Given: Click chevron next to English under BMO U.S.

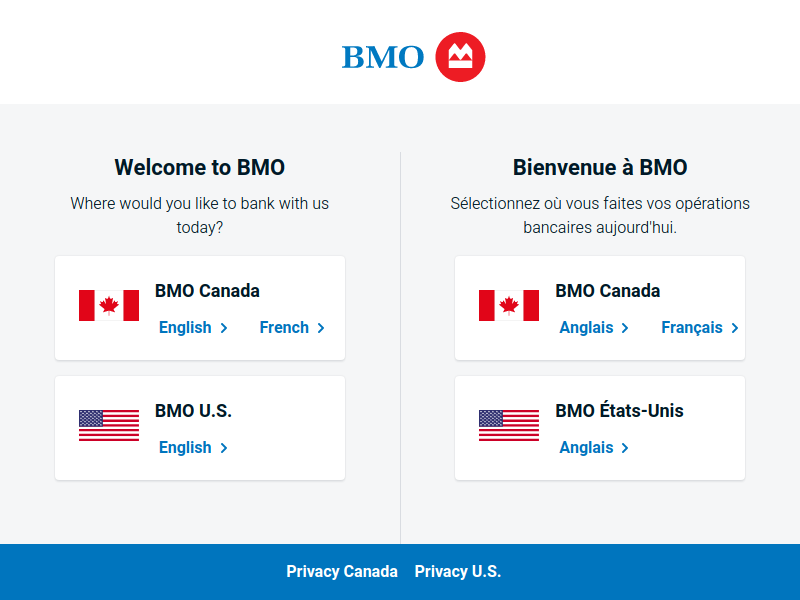Looking at the screenshot, I should tap(223, 448).
